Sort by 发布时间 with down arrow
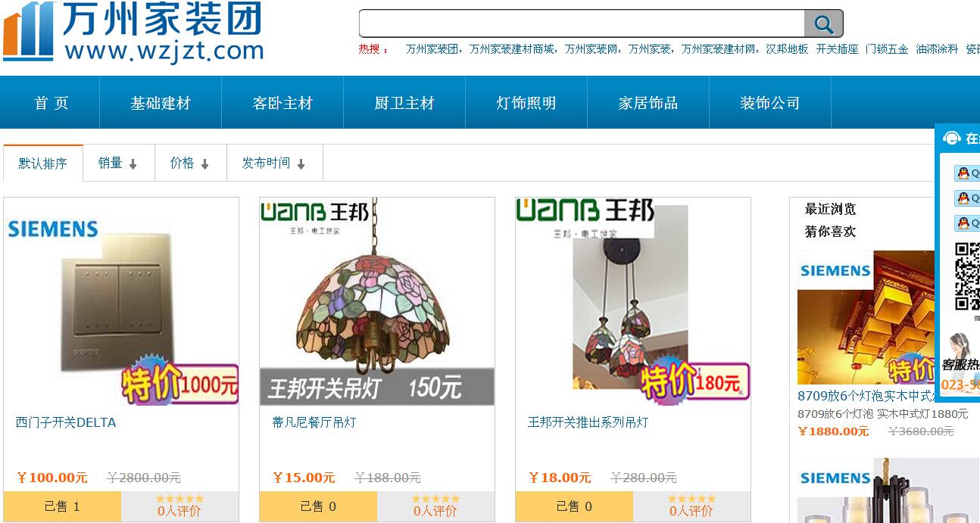980x523 pixels. [274, 163]
